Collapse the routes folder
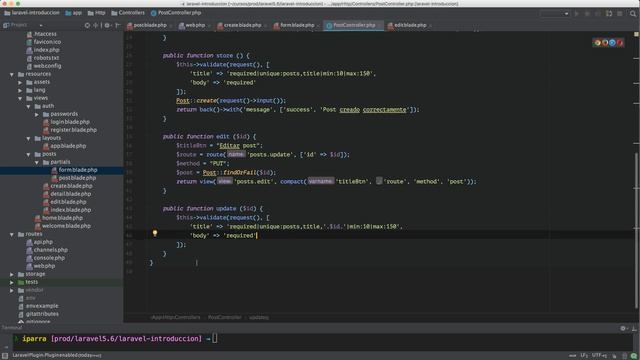The height and width of the screenshot is (360, 640). [x=12, y=234]
